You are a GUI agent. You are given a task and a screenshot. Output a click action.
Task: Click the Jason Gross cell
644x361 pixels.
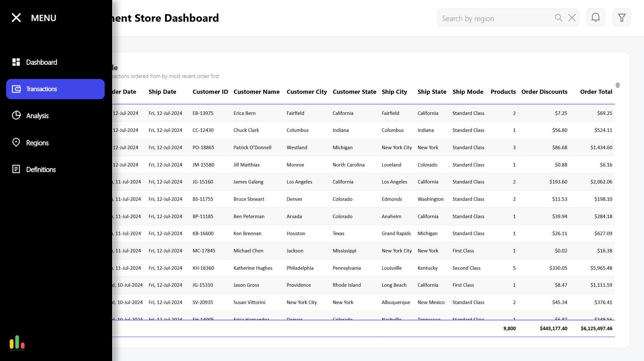[246, 285]
